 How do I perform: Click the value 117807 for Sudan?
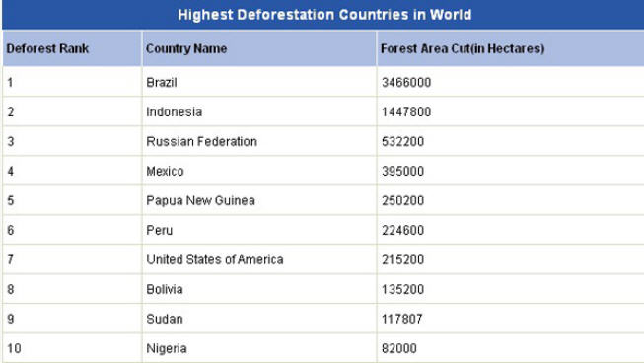(402, 319)
